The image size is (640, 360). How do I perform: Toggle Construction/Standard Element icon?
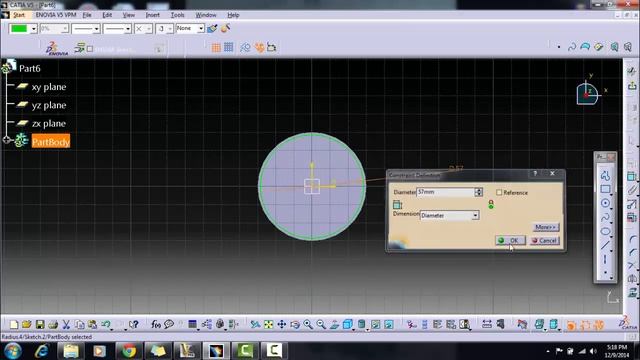[x=245, y=47]
